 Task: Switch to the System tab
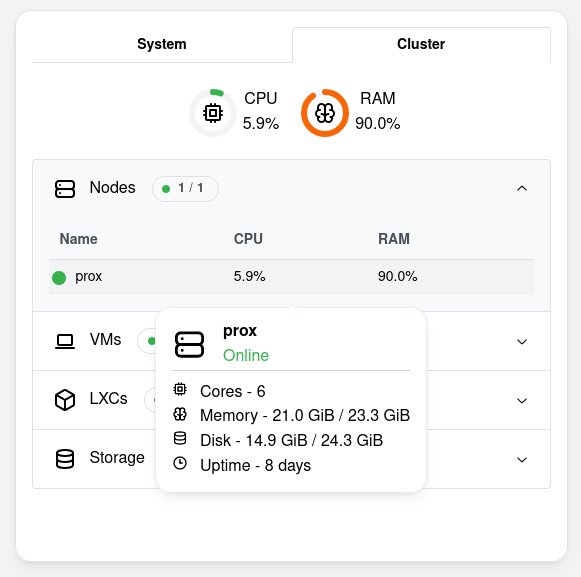tap(162, 44)
